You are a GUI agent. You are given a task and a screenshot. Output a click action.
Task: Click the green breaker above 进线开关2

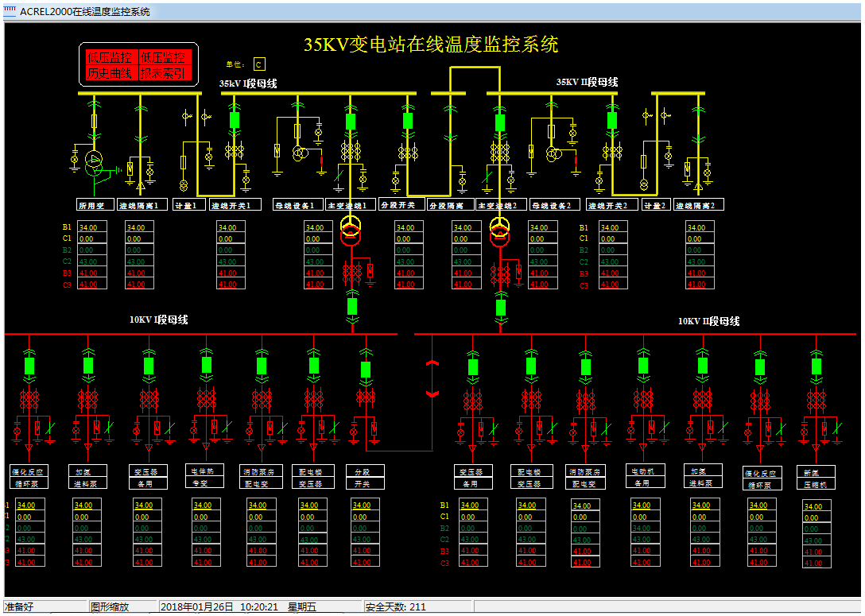(612, 120)
